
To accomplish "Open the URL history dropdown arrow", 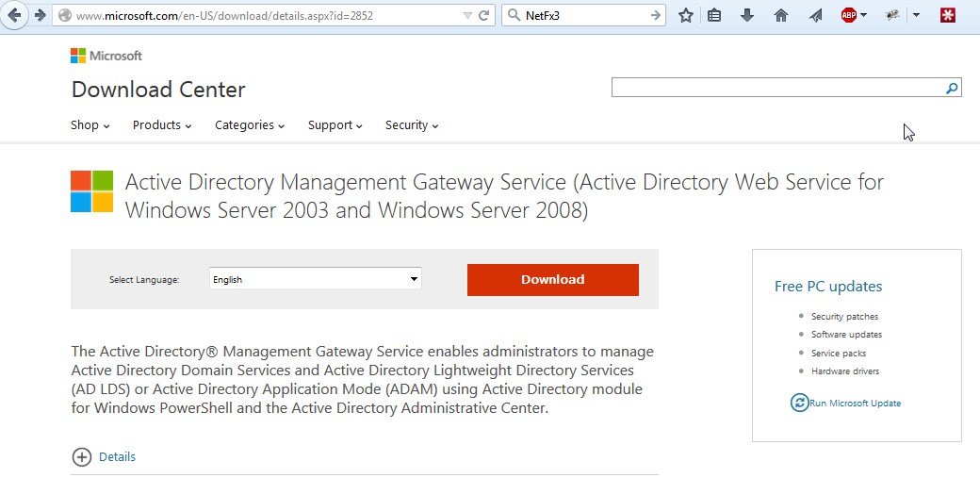I will (468, 15).
